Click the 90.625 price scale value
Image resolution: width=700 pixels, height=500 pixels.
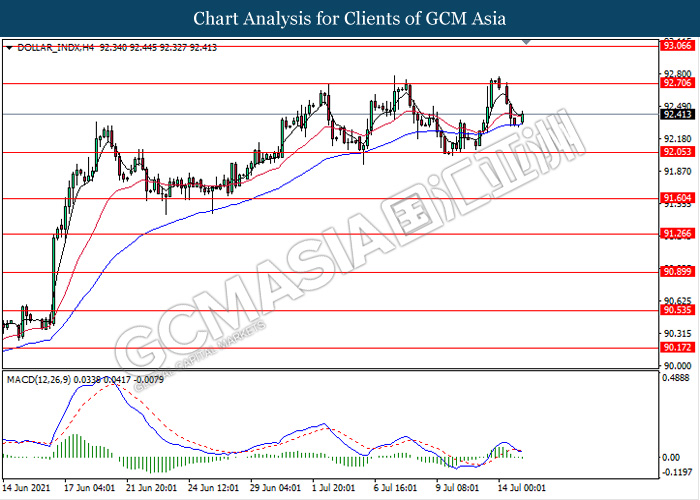678,301
